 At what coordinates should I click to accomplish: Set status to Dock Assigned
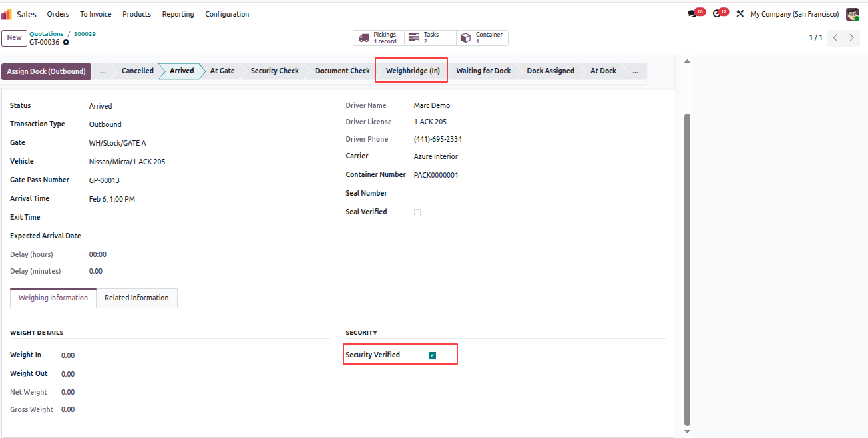coord(550,71)
